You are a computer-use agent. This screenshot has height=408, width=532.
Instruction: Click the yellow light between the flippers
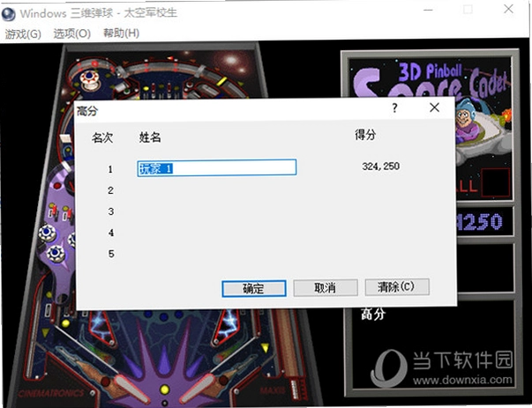(x=165, y=389)
